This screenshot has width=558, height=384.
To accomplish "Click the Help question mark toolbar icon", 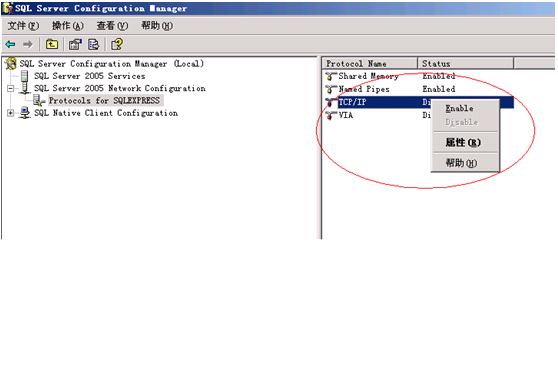I will click(117, 44).
